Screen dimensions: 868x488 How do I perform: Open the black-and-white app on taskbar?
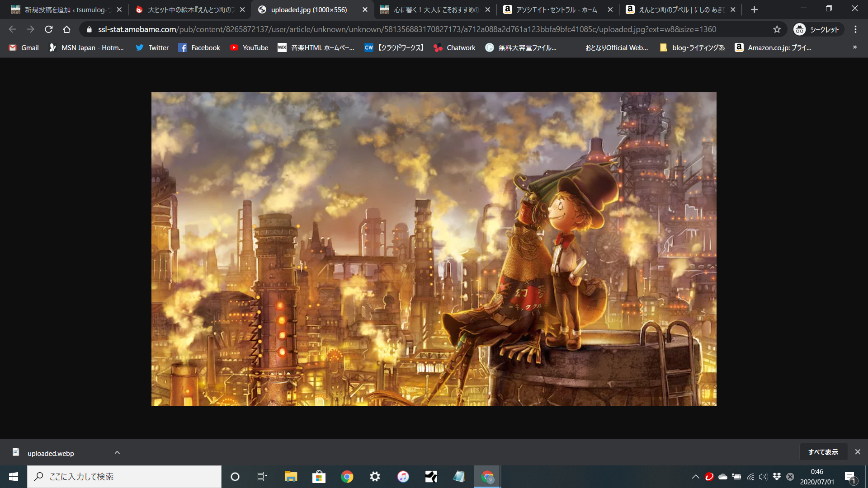(431, 477)
